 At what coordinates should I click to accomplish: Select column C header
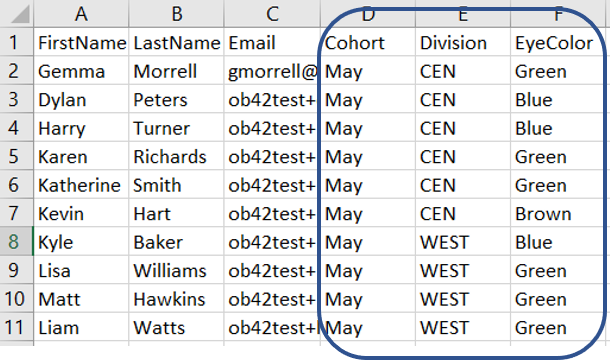coord(272,14)
